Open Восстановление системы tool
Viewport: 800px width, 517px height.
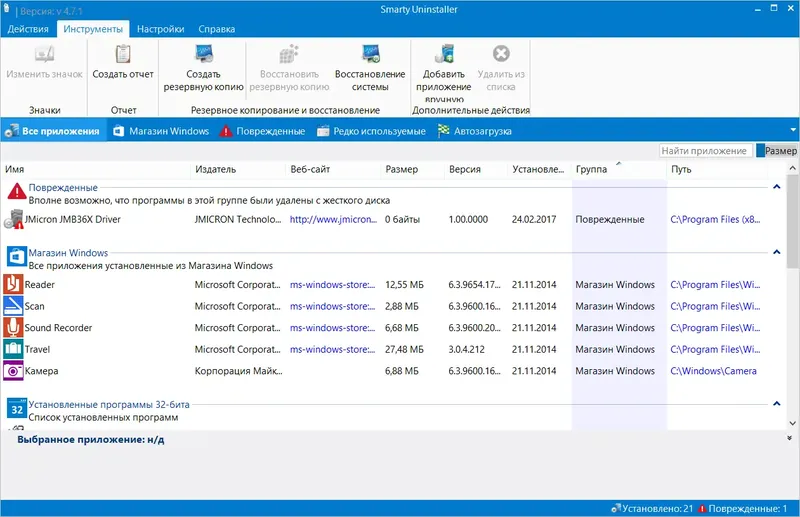click(370, 55)
